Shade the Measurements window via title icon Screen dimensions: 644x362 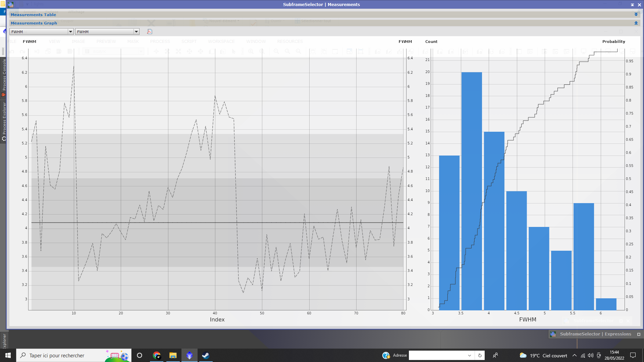coord(632,5)
